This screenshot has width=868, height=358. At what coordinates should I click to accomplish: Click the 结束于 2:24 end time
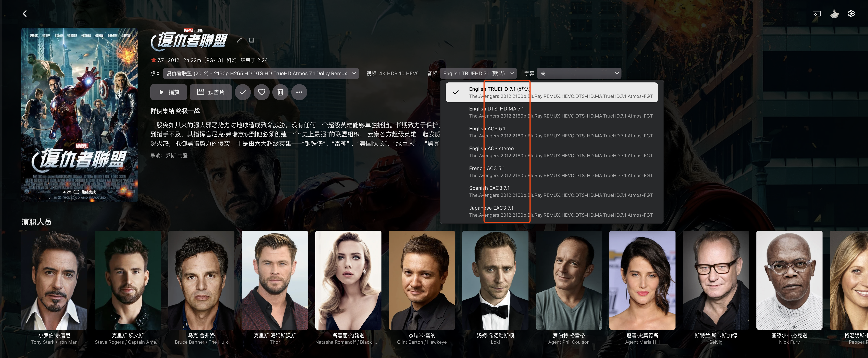pos(254,60)
